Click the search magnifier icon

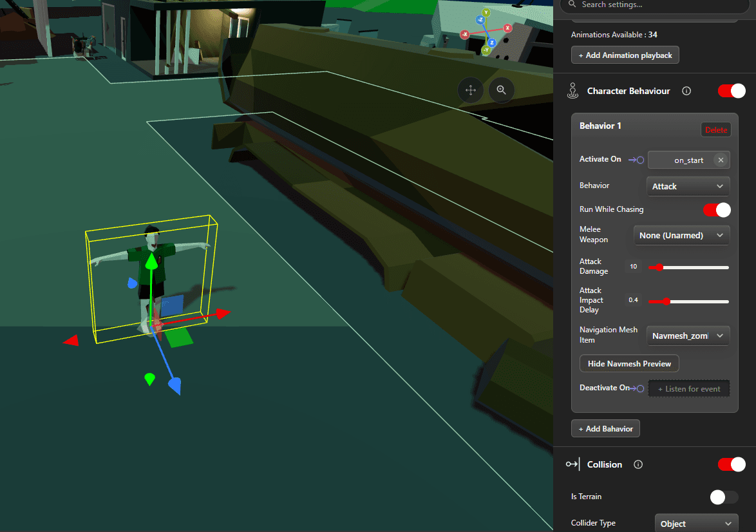(572, 5)
